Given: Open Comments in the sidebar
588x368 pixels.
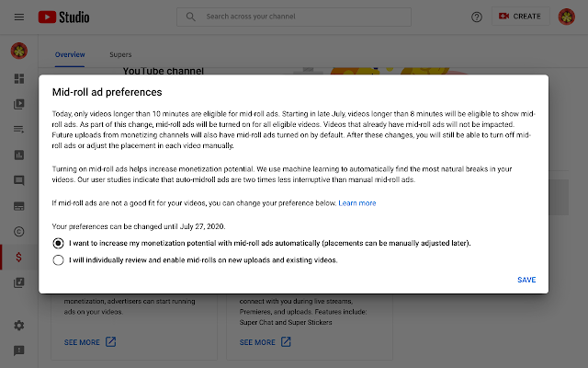Looking at the screenshot, I should 19,180.
